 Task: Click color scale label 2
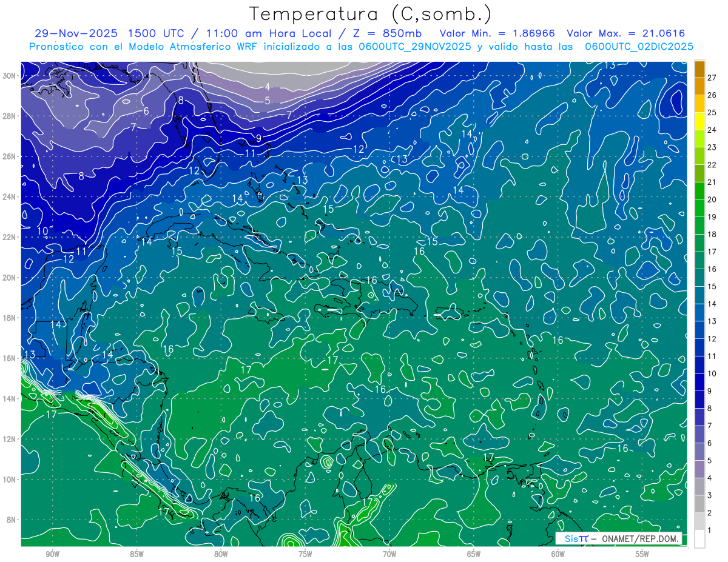tap(710, 513)
